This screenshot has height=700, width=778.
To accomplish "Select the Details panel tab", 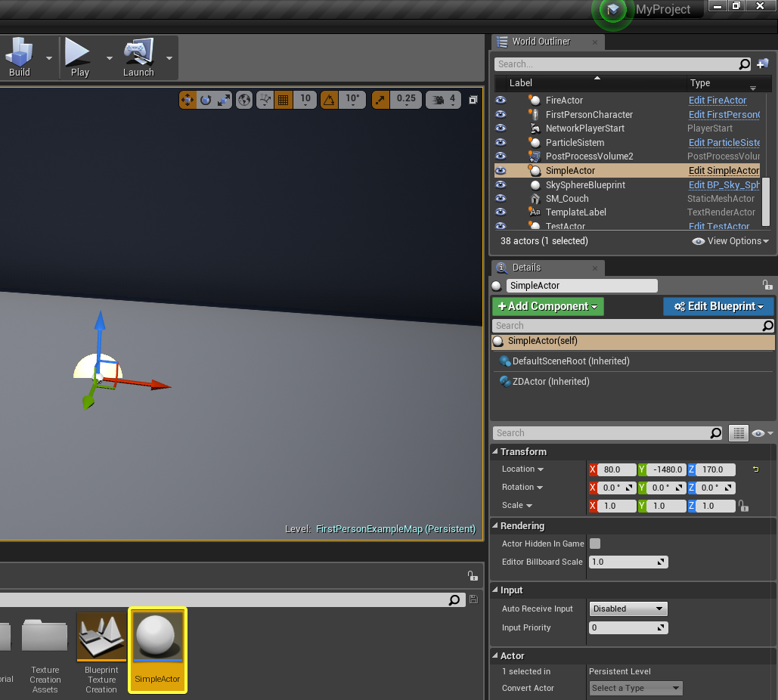I will click(x=526, y=268).
